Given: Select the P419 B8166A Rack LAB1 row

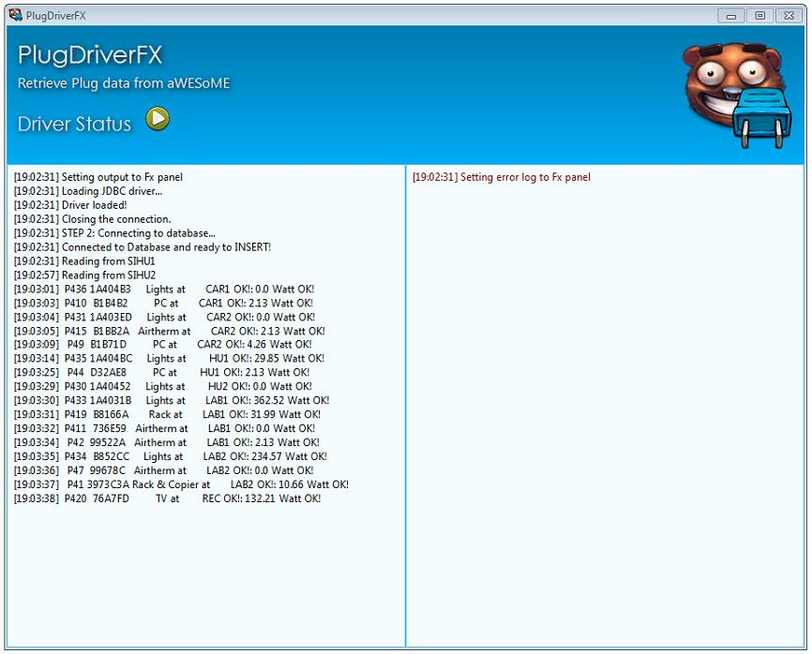Looking at the screenshot, I should coord(167,414).
